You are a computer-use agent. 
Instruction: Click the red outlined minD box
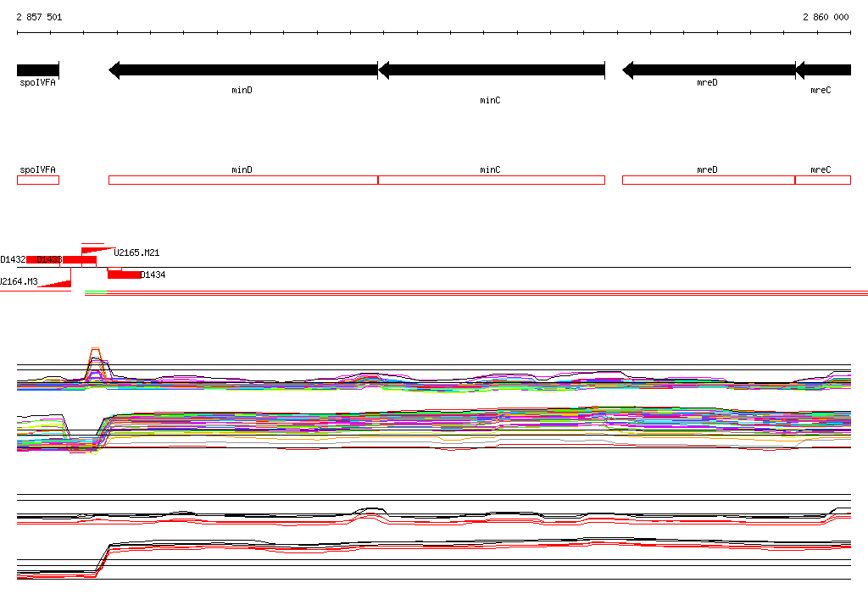point(243,180)
